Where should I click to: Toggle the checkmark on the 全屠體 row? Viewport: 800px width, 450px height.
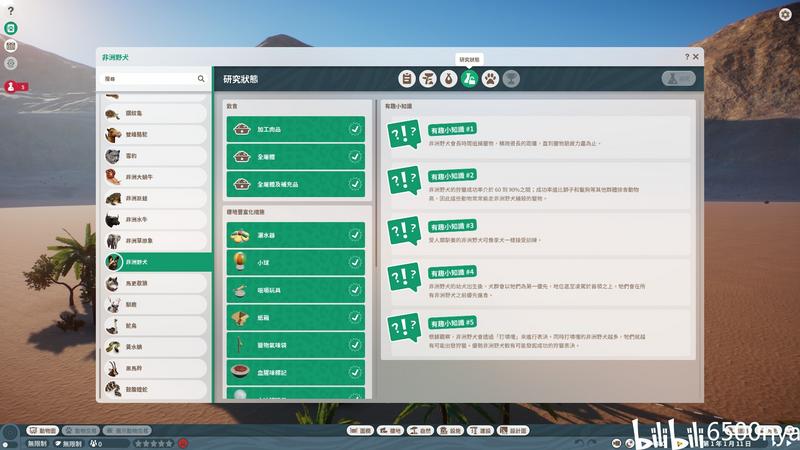coord(355,157)
